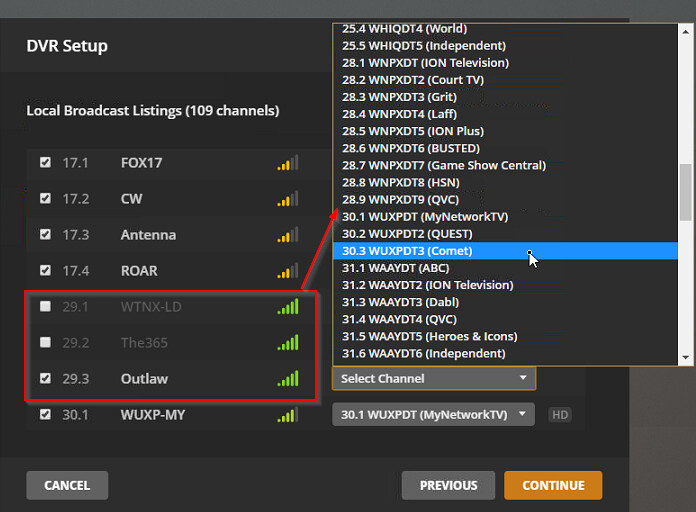Uncheck the 30.1 WUXP-MY channel checkbox
Image resolution: width=696 pixels, height=512 pixels.
[45, 414]
